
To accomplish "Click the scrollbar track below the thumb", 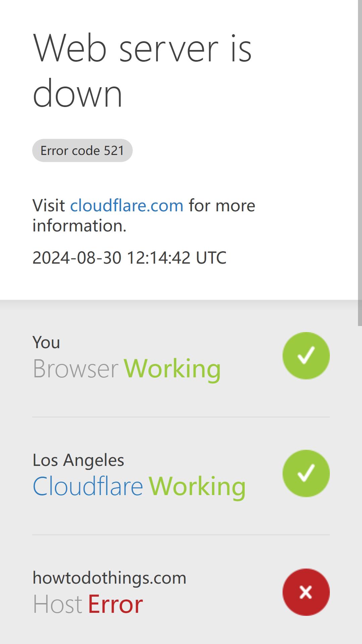I will click(x=360, y=485).
